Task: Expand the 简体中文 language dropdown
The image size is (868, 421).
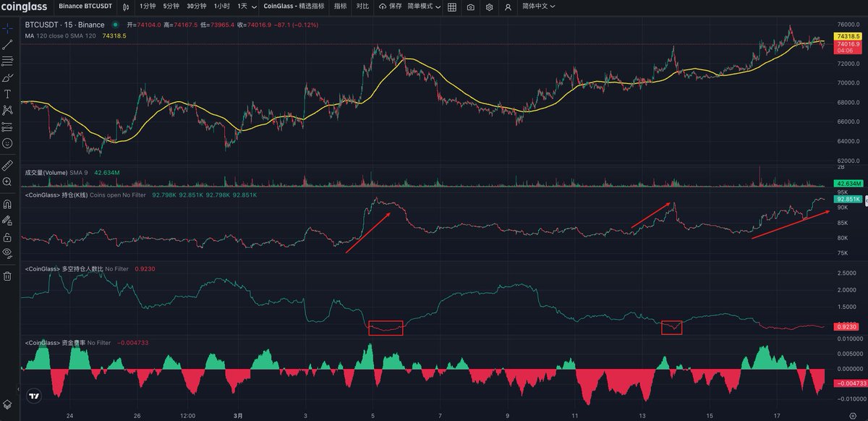Action: [539, 7]
